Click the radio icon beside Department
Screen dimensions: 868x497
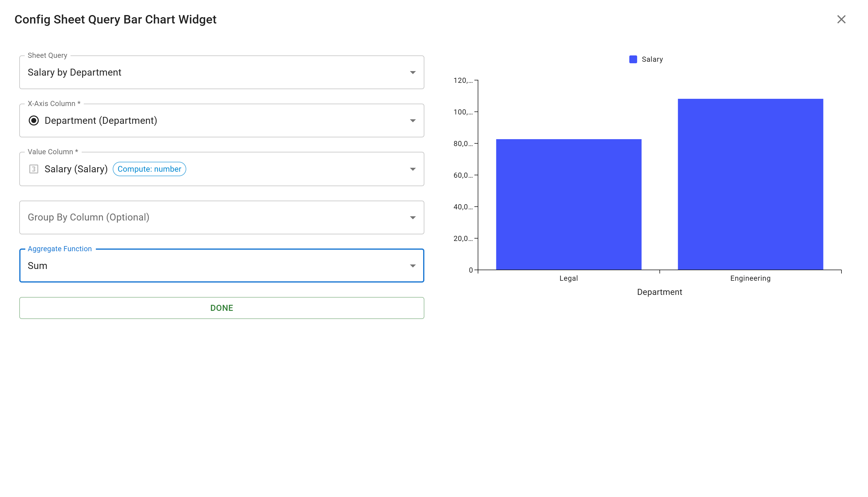click(33, 120)
